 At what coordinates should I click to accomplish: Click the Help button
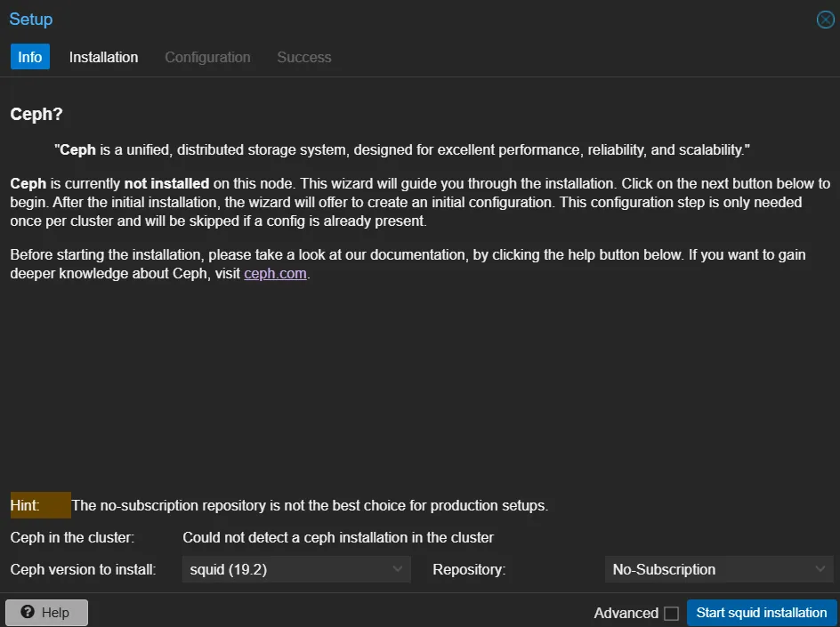coord(46,613)
